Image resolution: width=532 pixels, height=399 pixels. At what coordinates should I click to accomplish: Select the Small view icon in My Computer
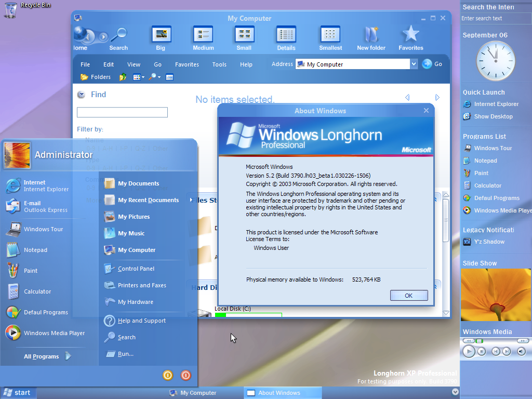point(244,38)
